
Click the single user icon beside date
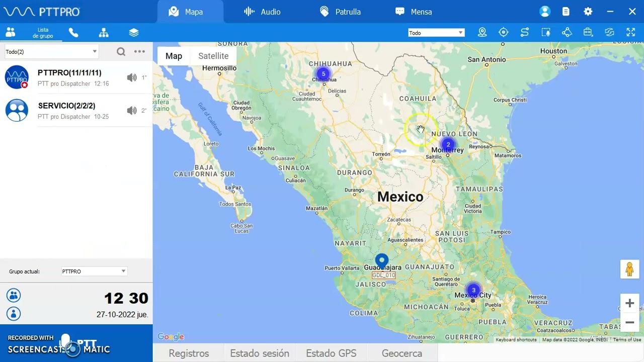[x=14, y=314]
